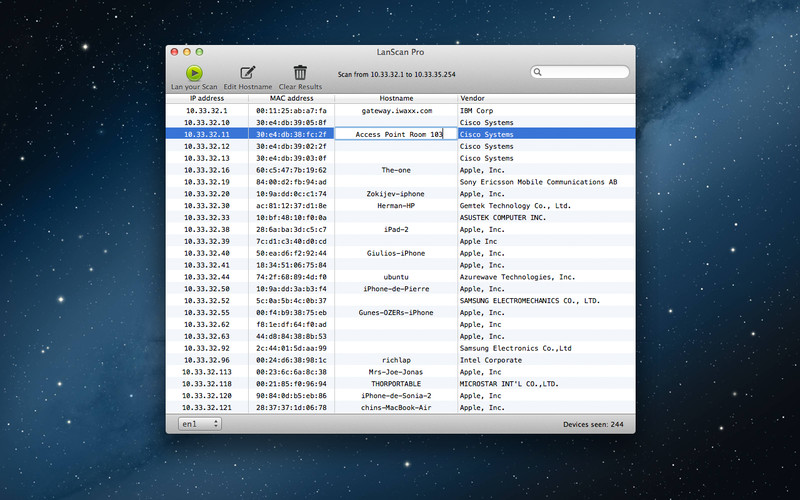Click MAC address 30:e4:db:38:fc:2f
Viewport: 800px width, 500px height.
[x=291, y=134]
